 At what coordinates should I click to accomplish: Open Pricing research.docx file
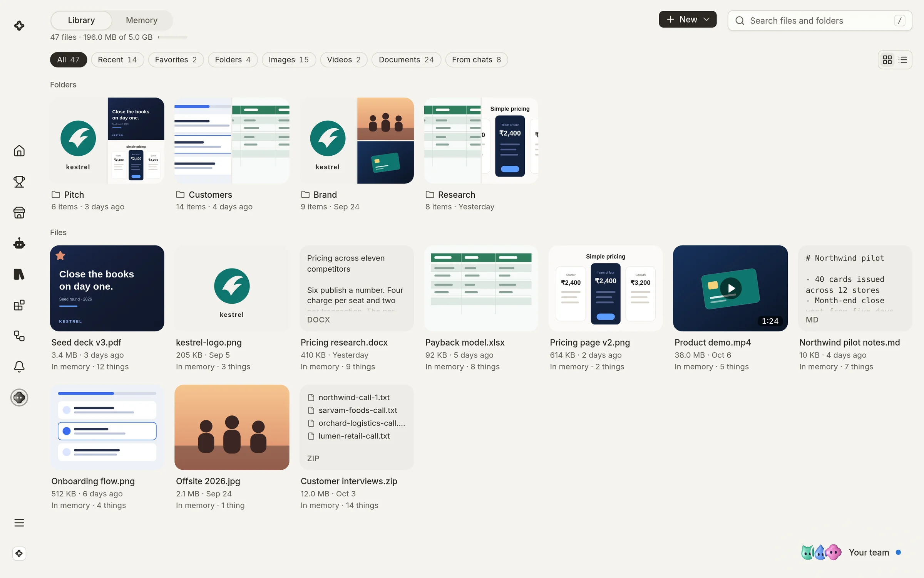(357, 308)
